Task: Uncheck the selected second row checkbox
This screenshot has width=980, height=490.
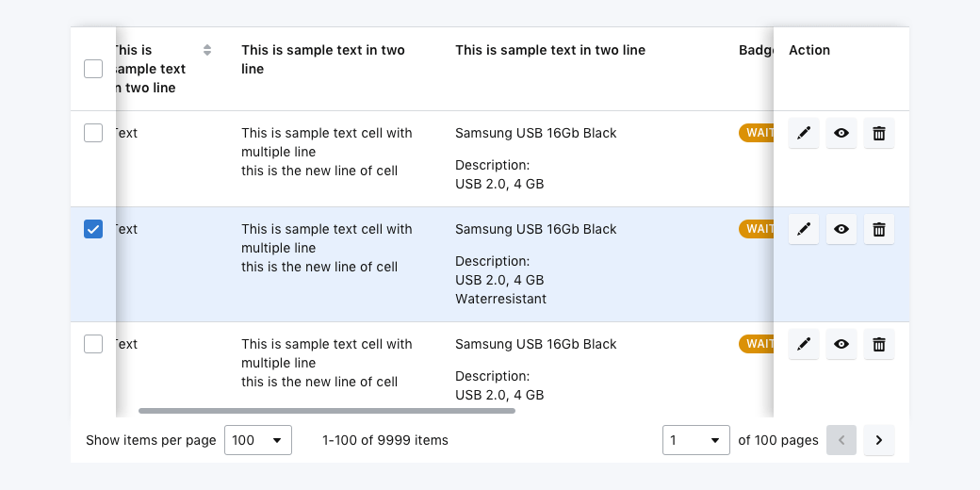Action: coord(93,229)
